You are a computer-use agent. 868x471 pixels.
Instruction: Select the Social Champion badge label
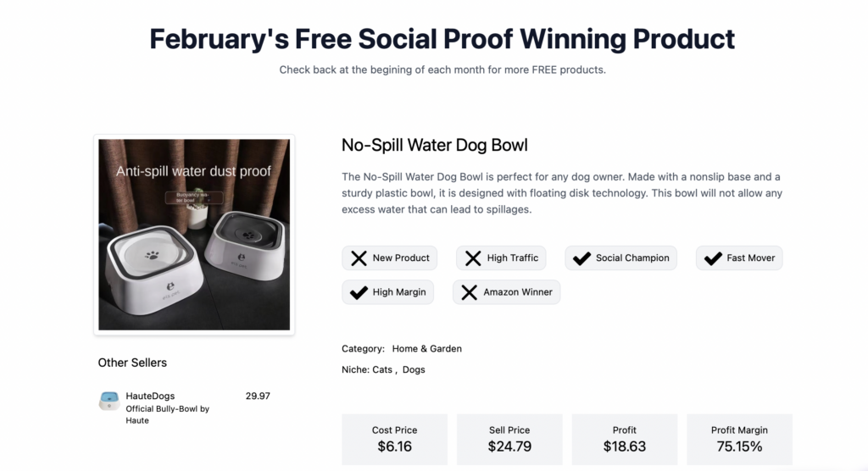click(632, 258)
